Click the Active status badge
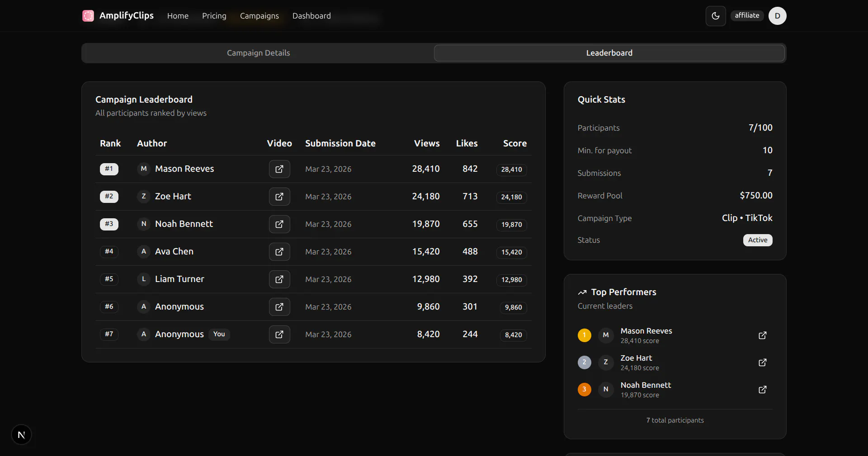This screenshot has height=456, width=868. pos(758,240)
